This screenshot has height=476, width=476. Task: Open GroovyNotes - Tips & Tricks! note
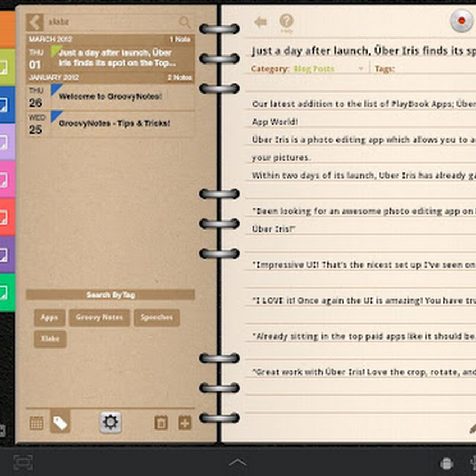111,124
